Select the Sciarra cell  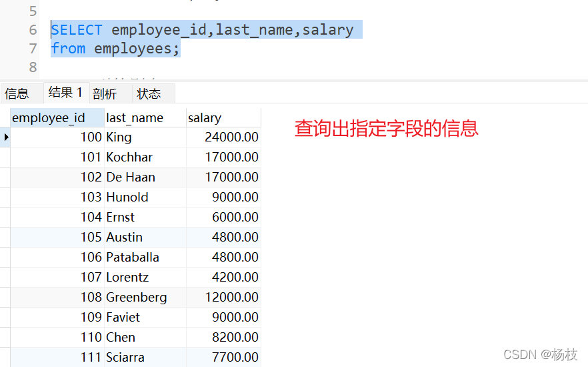pyautogui.click(x=145, y=357)
